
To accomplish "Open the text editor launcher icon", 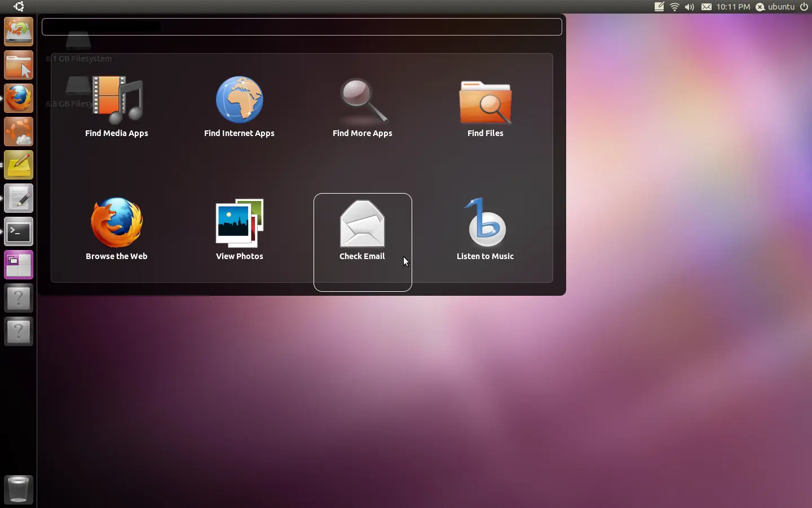I will click(x=19, y=199).
